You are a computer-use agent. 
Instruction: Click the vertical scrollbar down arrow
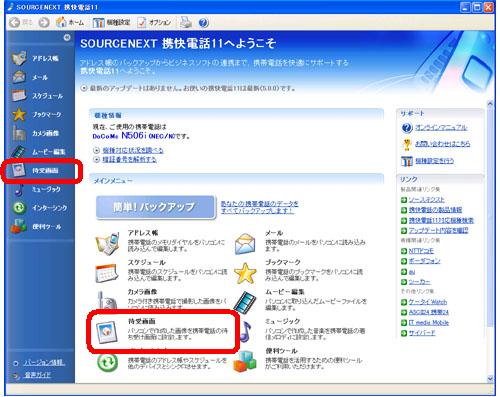coord(490,378)
